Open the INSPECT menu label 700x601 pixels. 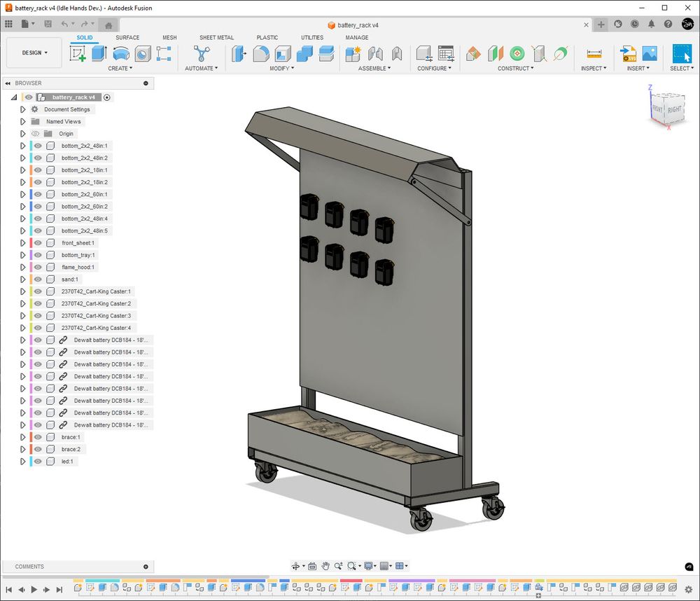(594, 69)
